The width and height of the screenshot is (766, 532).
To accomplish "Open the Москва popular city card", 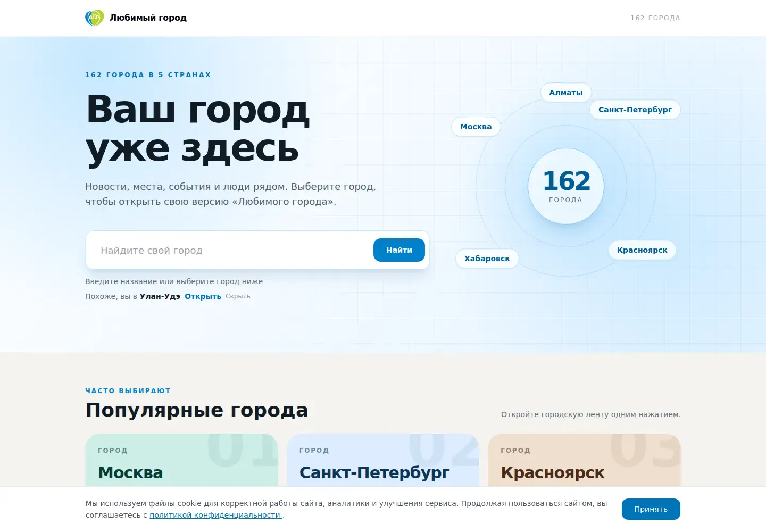I will (182, 460).
